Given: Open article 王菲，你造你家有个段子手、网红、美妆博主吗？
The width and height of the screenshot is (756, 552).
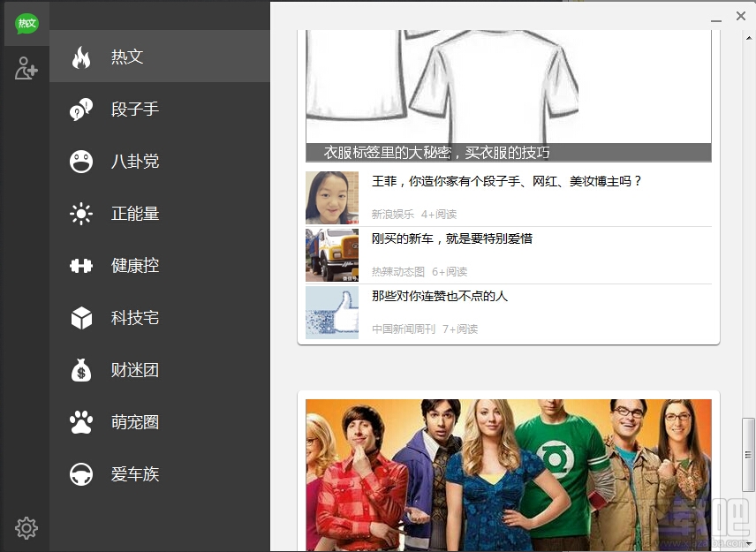Looking at the screenshot, I should [507, 181].
